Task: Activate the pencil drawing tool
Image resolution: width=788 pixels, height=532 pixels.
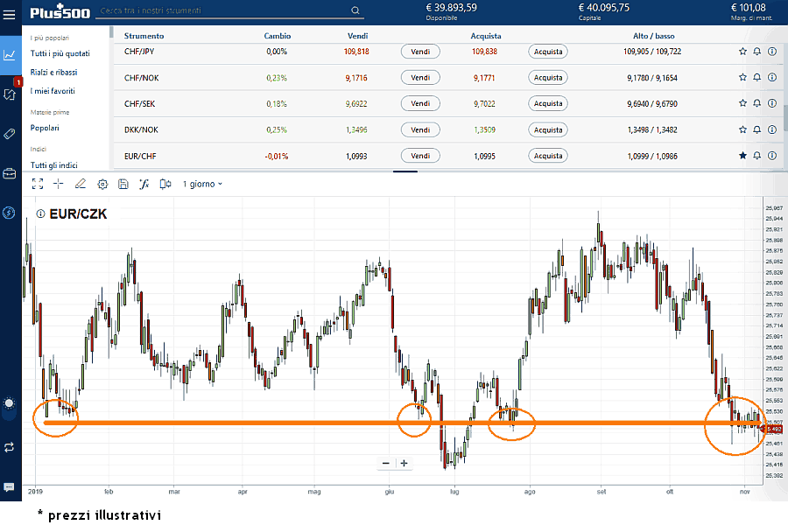Action: (x=81, y=185)
